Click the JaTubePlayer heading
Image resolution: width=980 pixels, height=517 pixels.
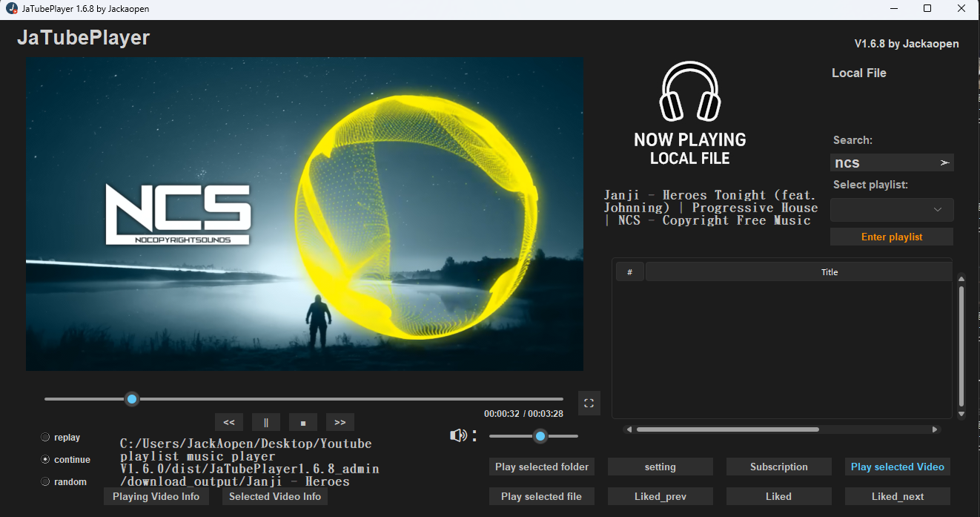(x=84, y=37)
